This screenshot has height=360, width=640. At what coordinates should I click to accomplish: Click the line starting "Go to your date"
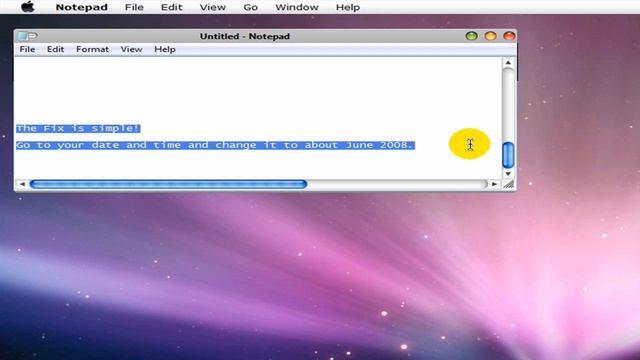(x=216, y=145)
